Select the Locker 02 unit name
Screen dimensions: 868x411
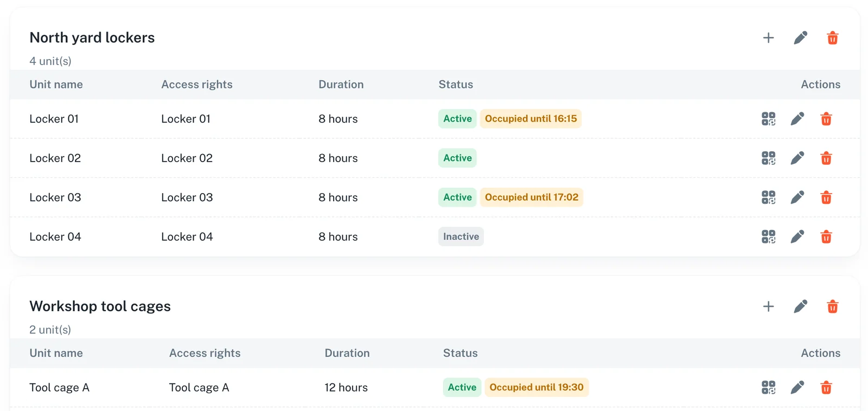[x=55, y=158]
